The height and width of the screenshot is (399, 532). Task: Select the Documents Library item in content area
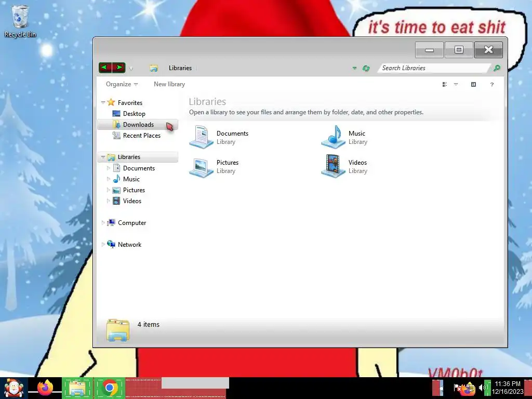(x=219, y=137)
